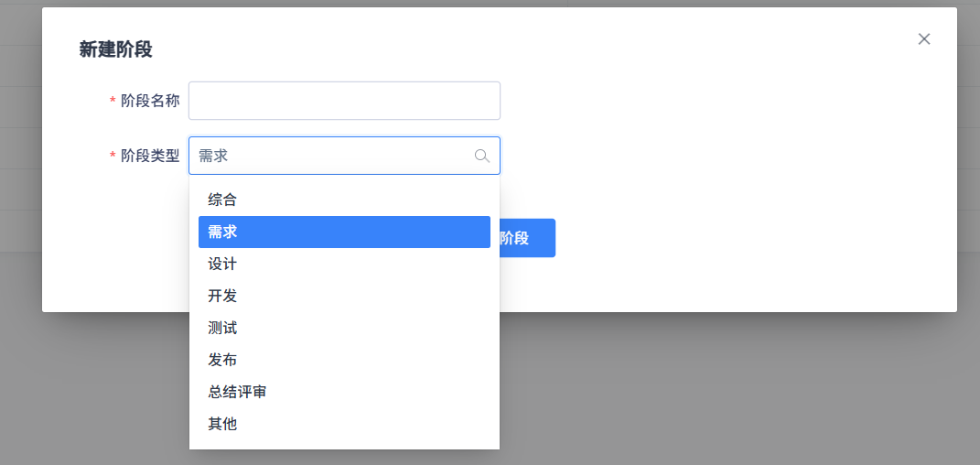Pick 总结评审 from the list
The height and width of the screenshot is (465, 980).
point(237,392)
